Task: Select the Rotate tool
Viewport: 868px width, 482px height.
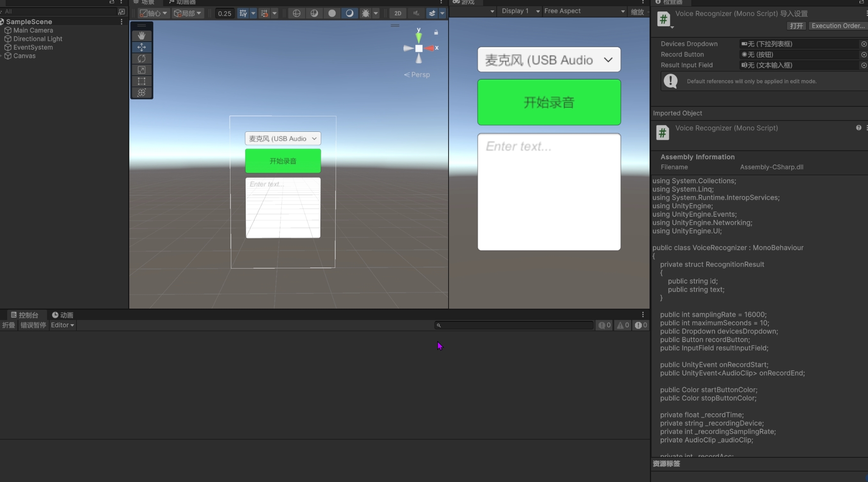Action: [x=141, y=59]
